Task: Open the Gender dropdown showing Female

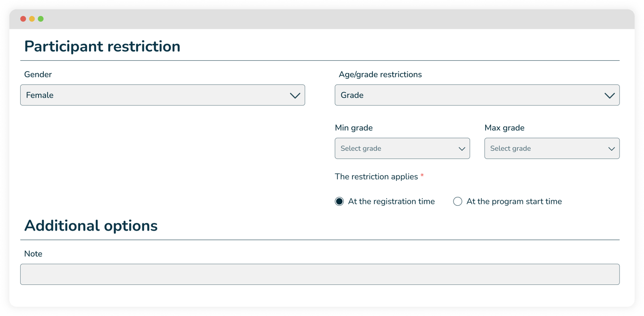Action: coord(156,95)
